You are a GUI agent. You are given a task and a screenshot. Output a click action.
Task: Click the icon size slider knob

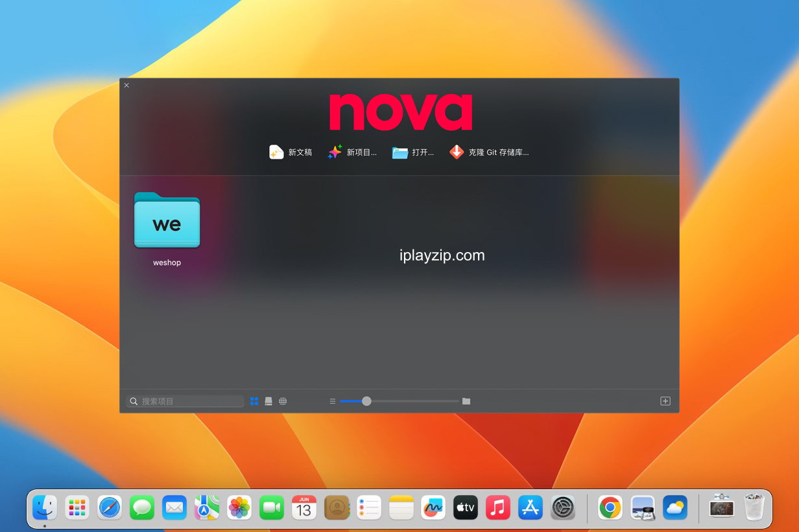tap(366, 401)
